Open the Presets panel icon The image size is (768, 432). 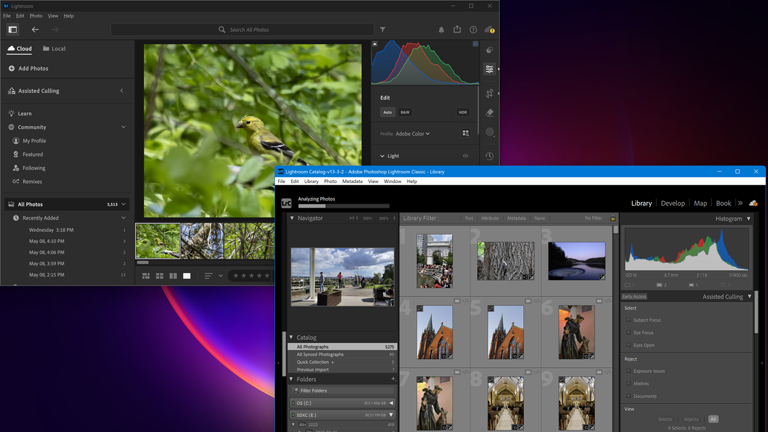click(489, 50)
